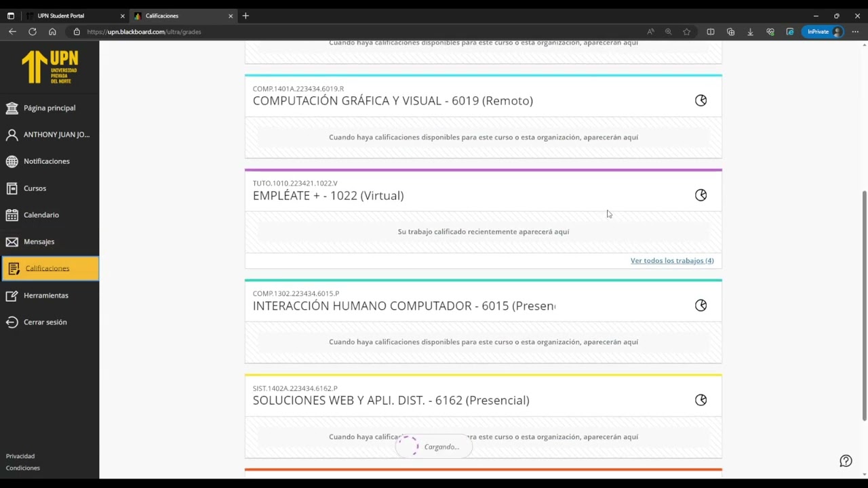Viewport: 868px width, 488px height.
Task: Click the sign-out arrow icon beside Cerrar sesión
Action: pyautogui.click(x=12, y=322)
